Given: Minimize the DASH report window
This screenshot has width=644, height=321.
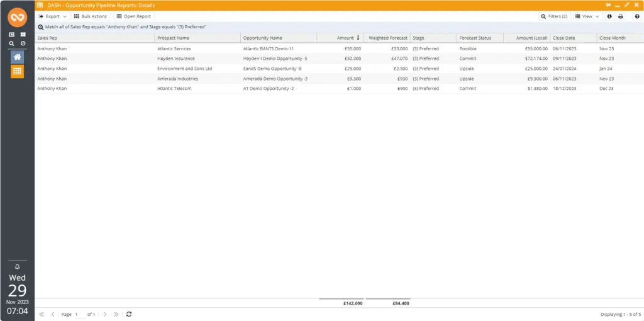Looking at the screenshot, I should (618, 5).
